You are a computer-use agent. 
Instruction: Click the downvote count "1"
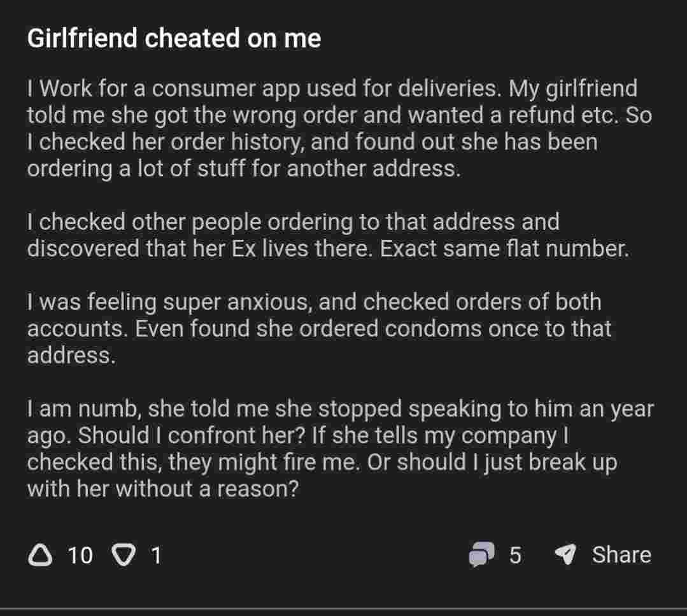coord(156,556)
